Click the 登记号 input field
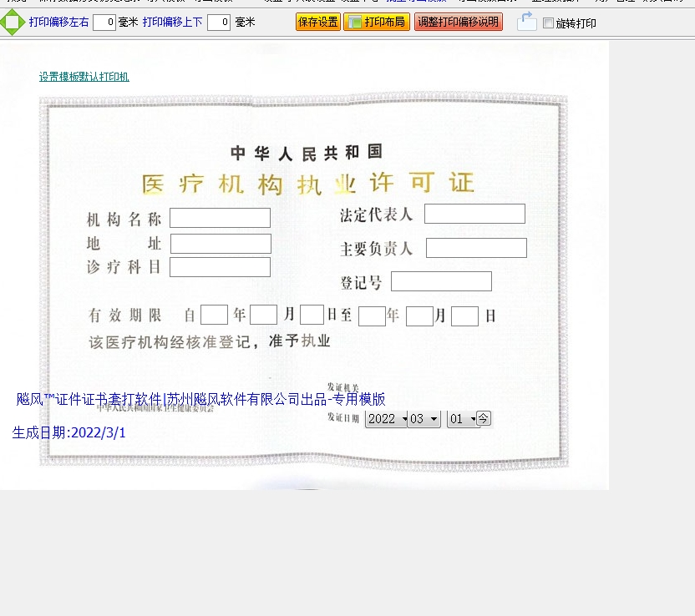 click(x=441, y=281)
